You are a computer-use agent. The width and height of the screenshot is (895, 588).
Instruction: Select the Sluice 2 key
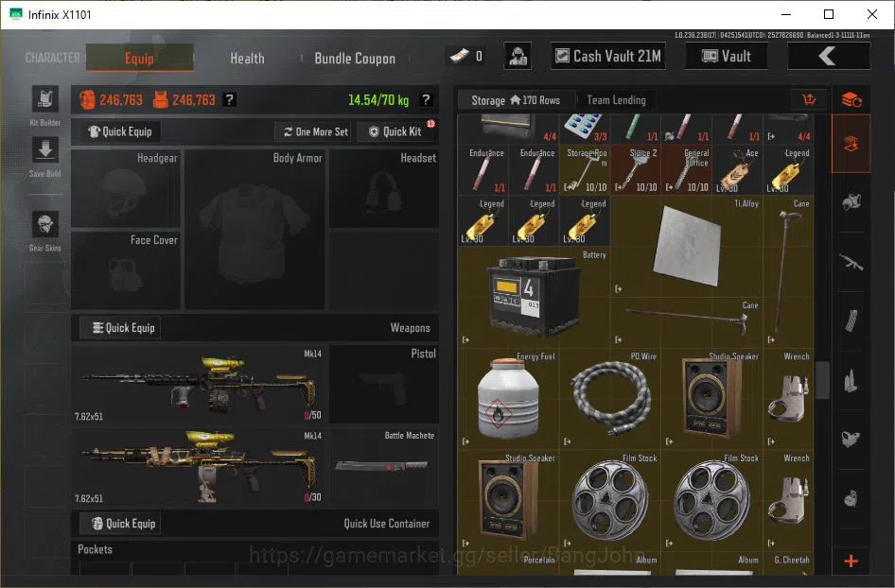point(635,170)
